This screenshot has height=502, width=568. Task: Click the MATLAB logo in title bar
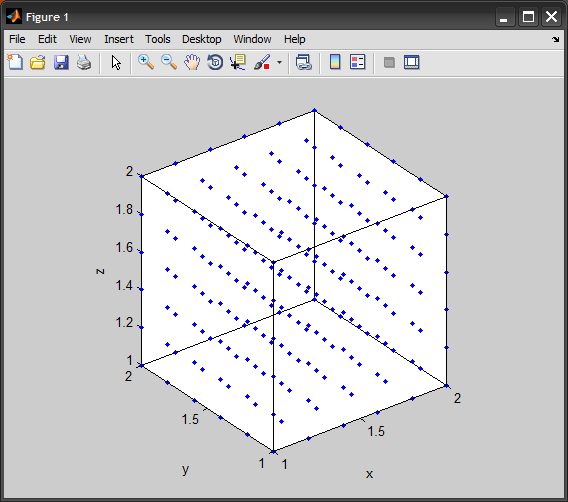(x=14, y=17)
